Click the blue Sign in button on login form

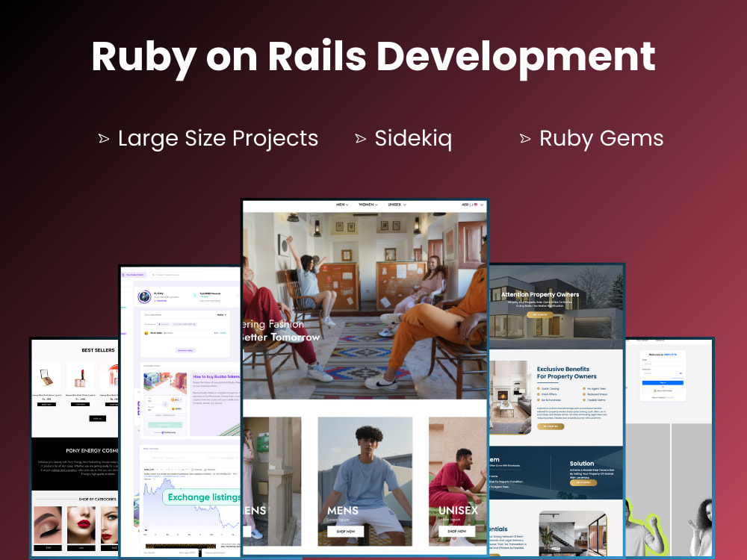click(663, 382)
